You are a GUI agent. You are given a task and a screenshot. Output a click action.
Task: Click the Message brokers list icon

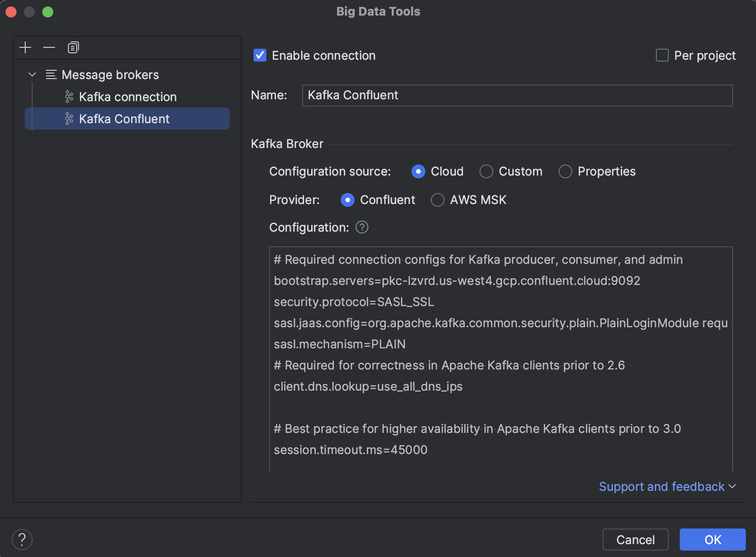[51, 74]
